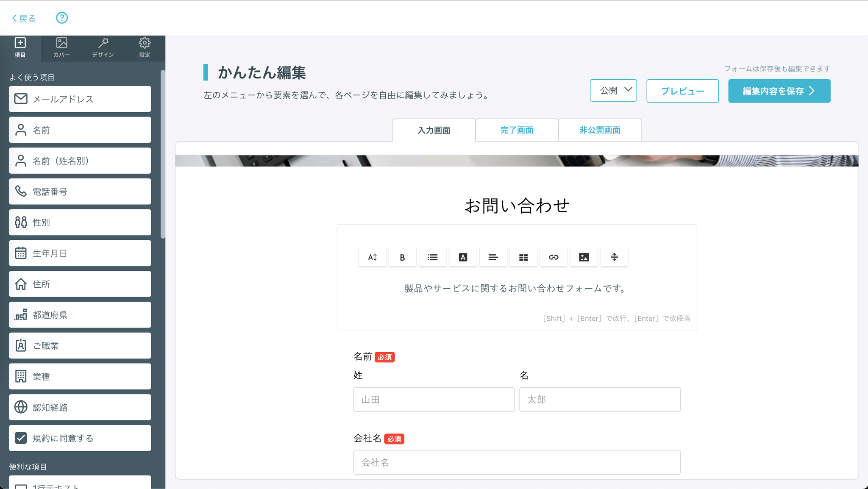Insert a hyperlink using the chain icon
The image size is (868, 489).
(554, 257)
